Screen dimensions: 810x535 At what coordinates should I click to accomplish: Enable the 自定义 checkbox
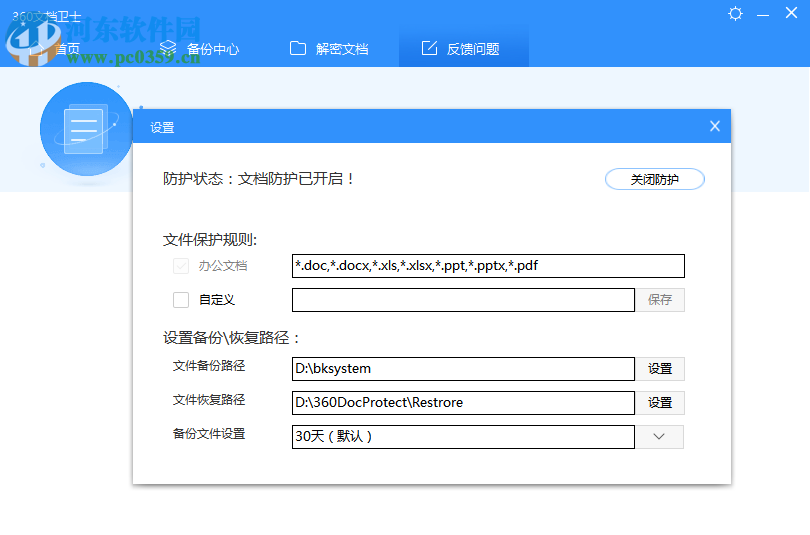pyautogui.click(x=181, y=299)
